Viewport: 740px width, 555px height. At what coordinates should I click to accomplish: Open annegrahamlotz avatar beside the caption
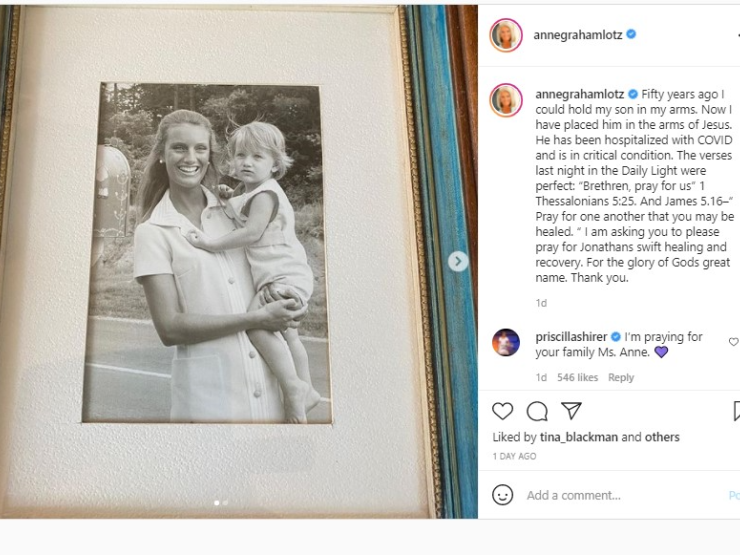[x=506, y=100]
